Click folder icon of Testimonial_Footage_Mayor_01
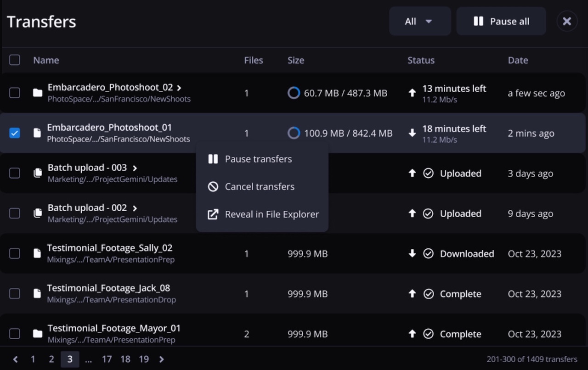 [38, 334]
